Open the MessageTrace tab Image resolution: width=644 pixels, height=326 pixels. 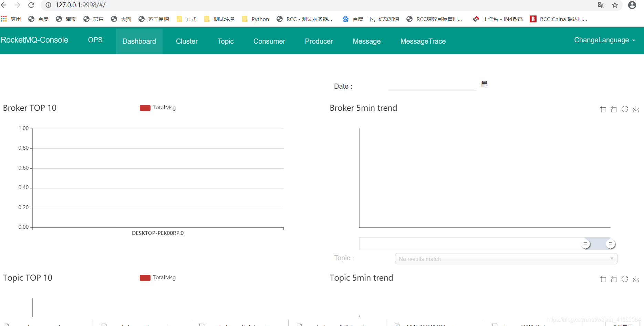pyautogui.click(x=423, y=41)
